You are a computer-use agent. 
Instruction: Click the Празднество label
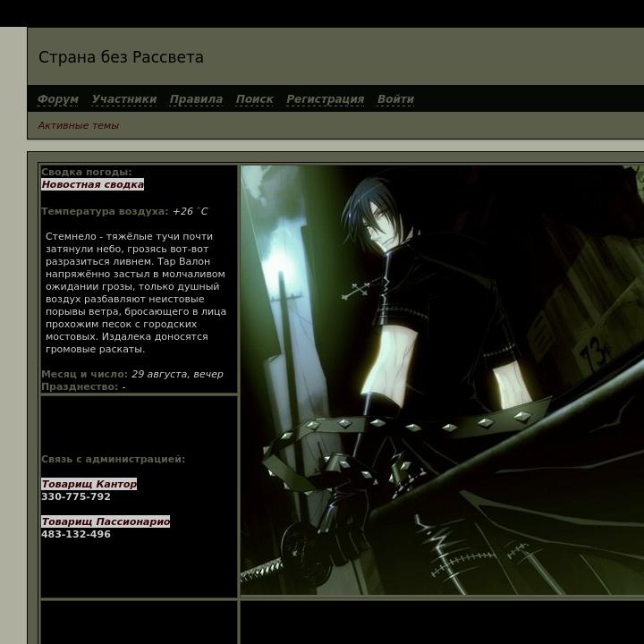click(x=80, y=387)
